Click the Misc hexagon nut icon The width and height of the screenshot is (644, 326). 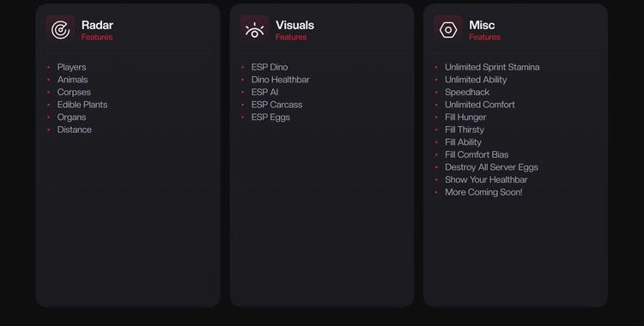tap(448, 30)
